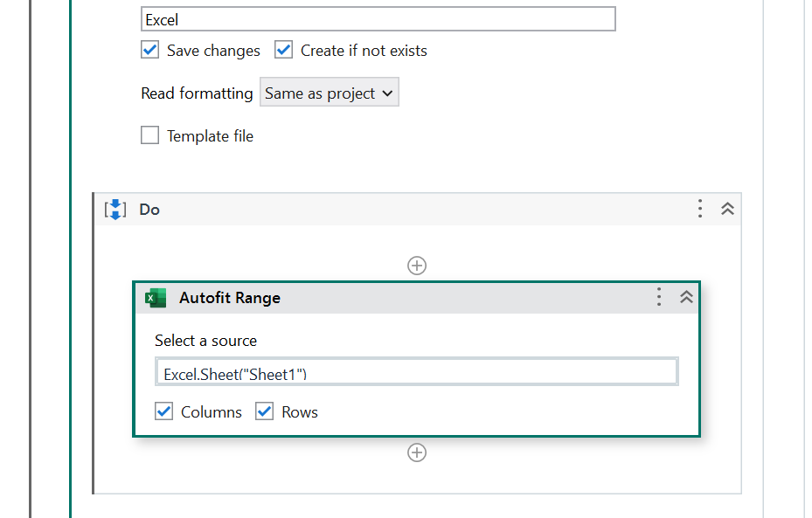Screen dimensions: 812x518
Task: Click the Do header label
Action: (x=149, y=210)
